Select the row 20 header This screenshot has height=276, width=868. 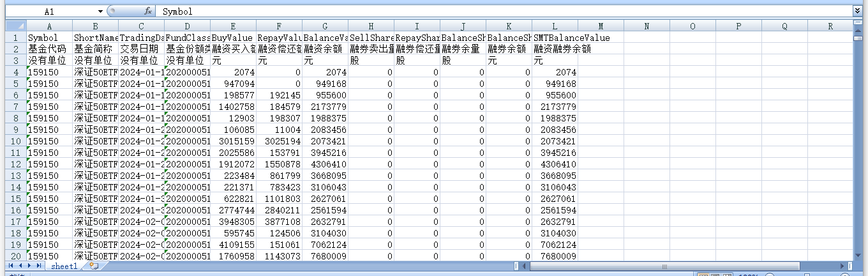point(16,256)
